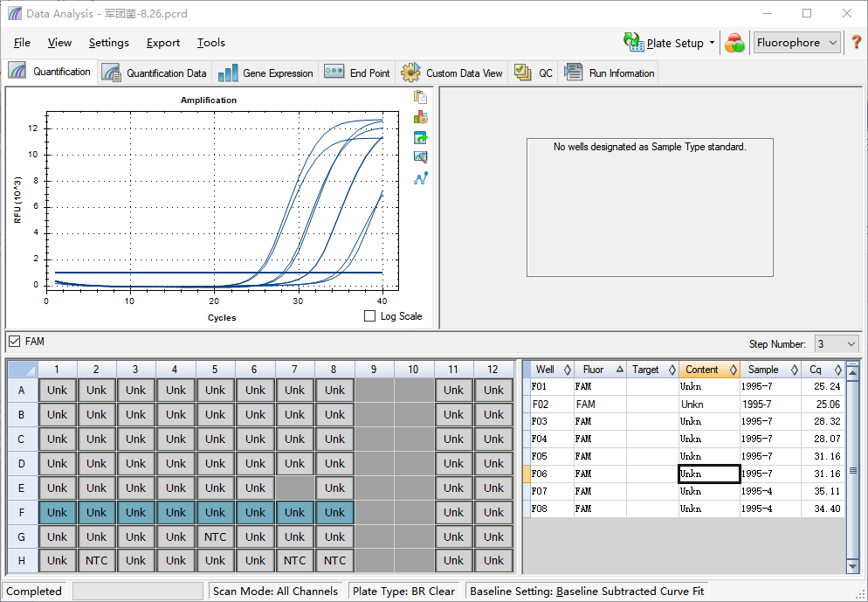Click the export chart icon with green arrow
Image resolution: width=868 pixels, height=602 pixels.
[420, 137]
